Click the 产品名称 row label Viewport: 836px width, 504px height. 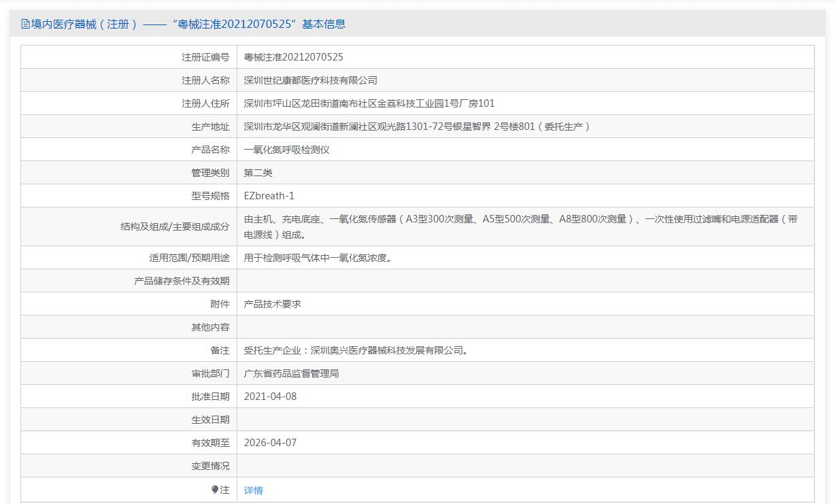[x=210, y=150]
